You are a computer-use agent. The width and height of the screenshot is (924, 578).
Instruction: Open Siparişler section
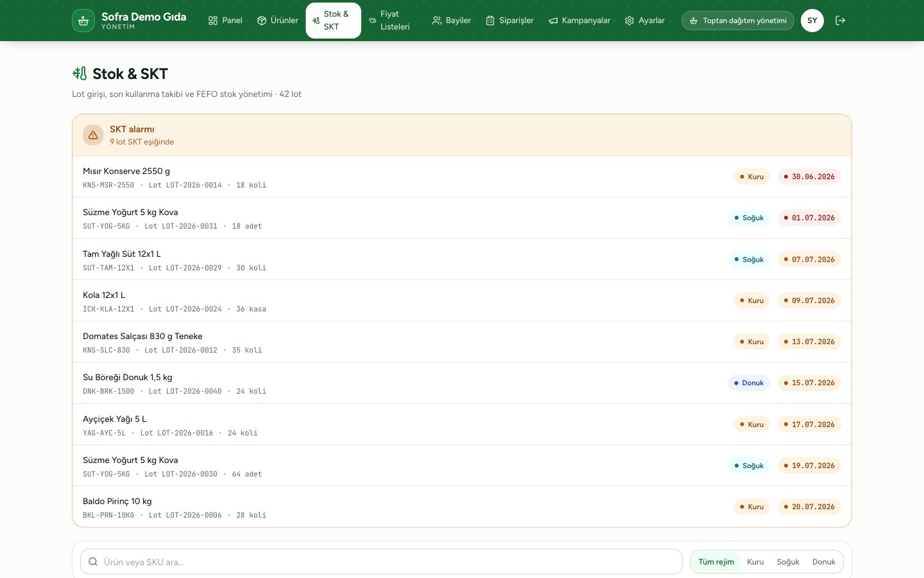tap(509, 21)
